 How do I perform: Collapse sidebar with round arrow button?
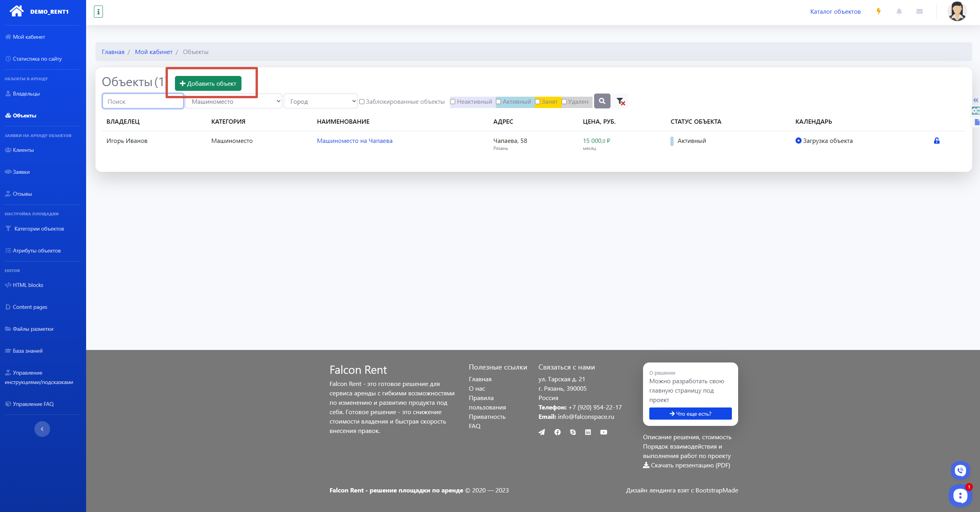tap(42, 429)
